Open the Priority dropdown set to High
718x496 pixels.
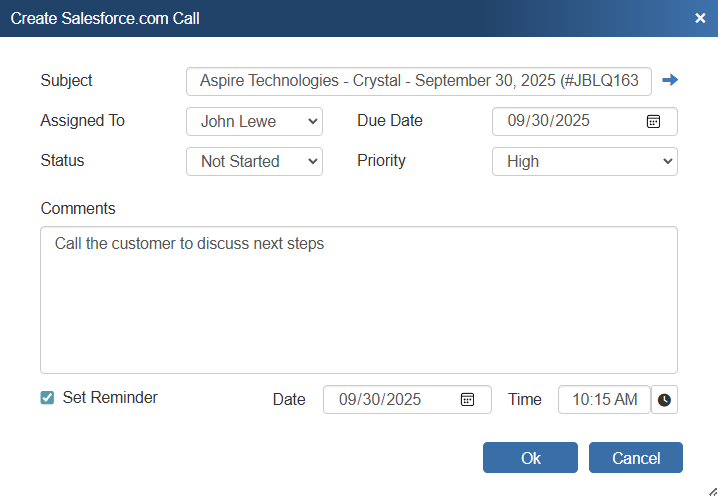tap(584, 161)
